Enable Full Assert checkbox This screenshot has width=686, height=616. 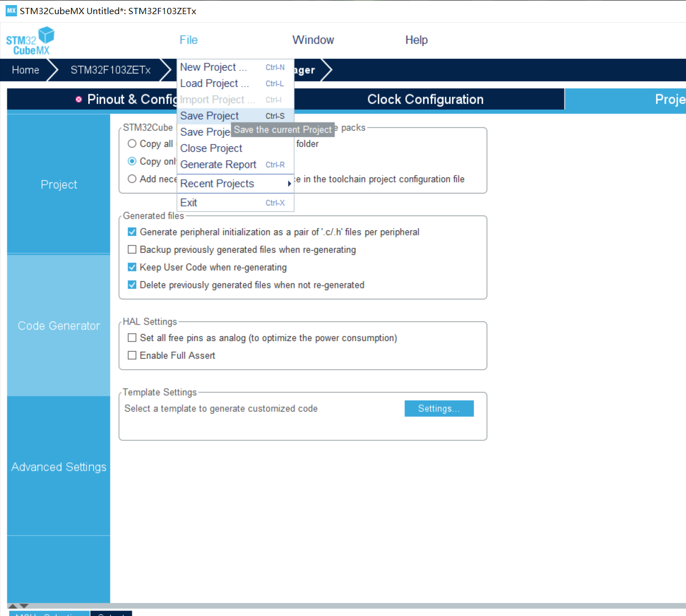coord(132,355)
